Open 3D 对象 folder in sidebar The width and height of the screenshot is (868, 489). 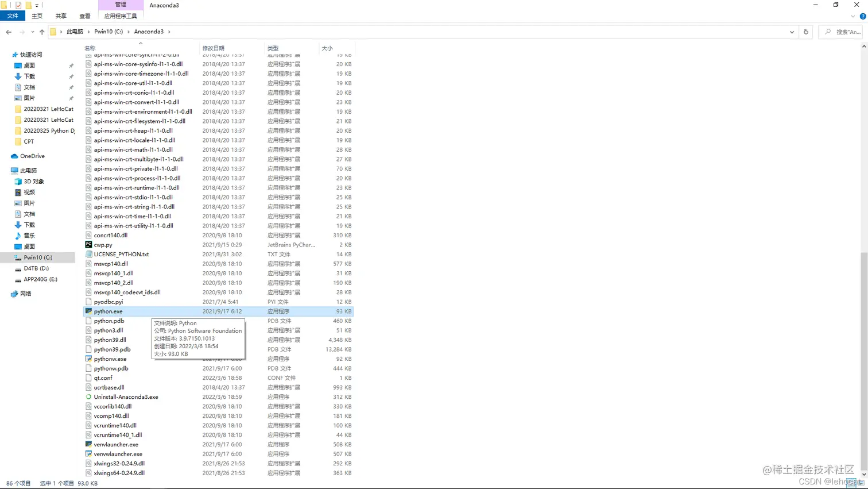33,181
